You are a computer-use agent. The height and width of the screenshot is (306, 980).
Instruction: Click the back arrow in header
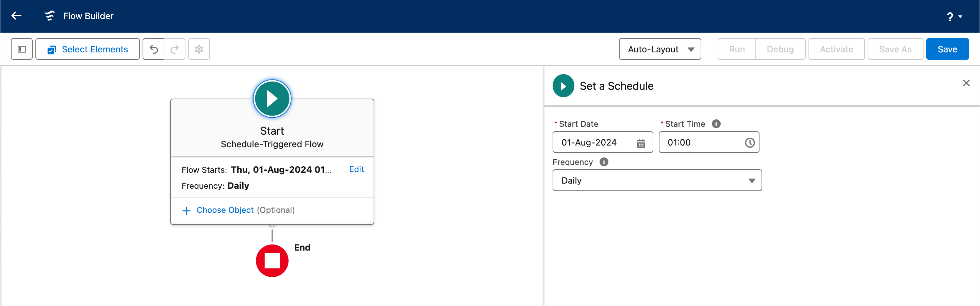coord(16,16)
